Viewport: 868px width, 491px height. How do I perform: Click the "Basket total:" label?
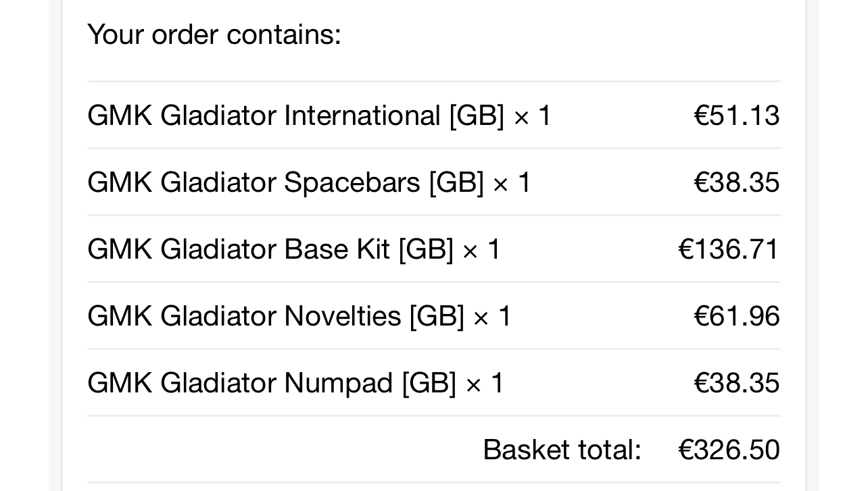(x=562, y=450)
